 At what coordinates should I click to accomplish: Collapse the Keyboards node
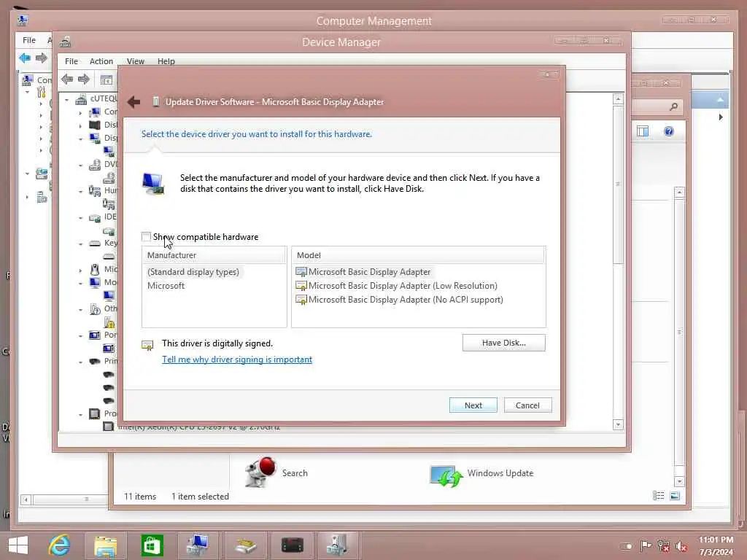[x=80, y=244]
